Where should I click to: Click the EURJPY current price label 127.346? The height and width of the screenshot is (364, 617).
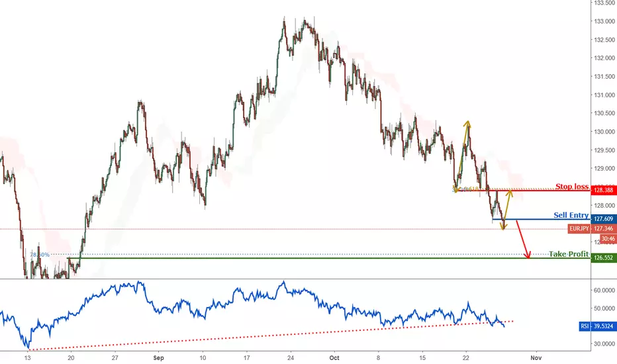593,228
